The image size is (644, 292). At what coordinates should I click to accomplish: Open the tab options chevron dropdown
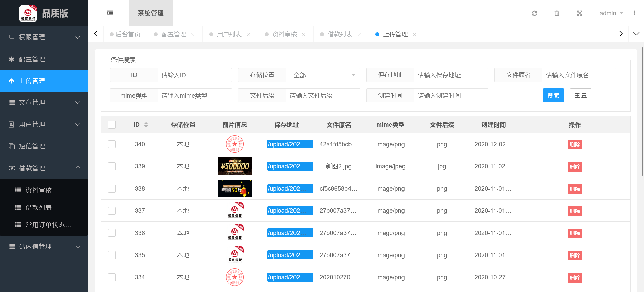click(x=636, y=34)
